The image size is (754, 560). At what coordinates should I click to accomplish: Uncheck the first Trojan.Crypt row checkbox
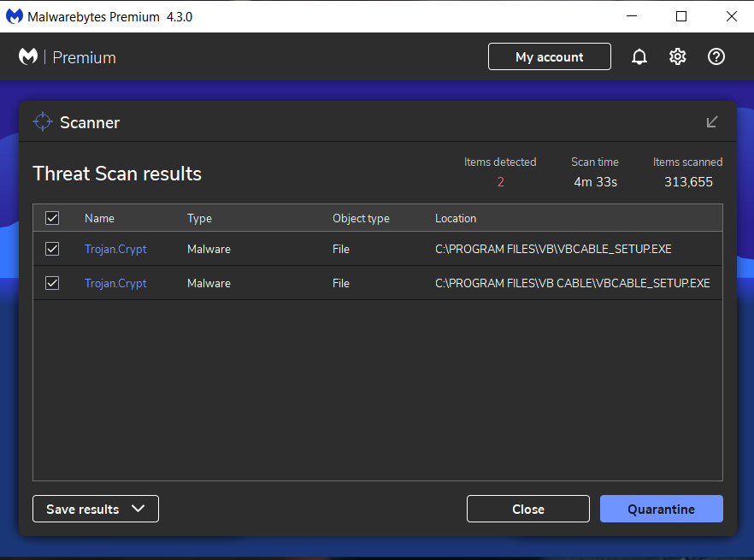[52, 249]
